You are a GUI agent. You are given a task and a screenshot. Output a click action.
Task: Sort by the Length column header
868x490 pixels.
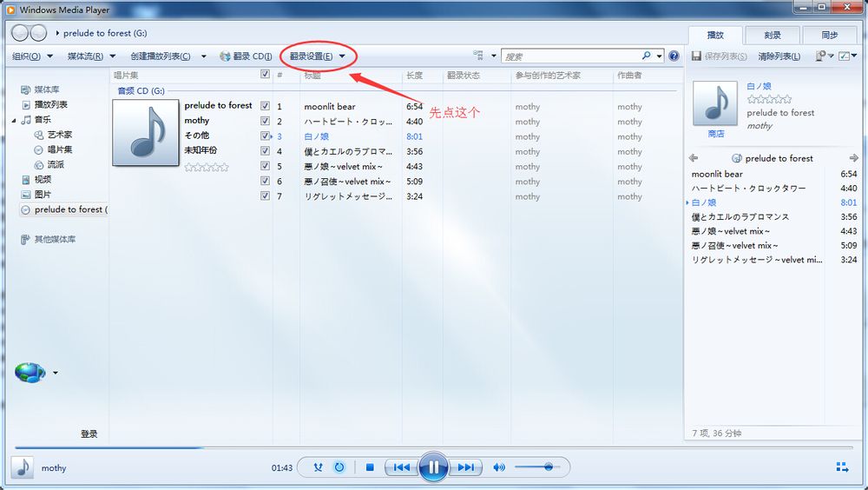(x=414, y=75)
